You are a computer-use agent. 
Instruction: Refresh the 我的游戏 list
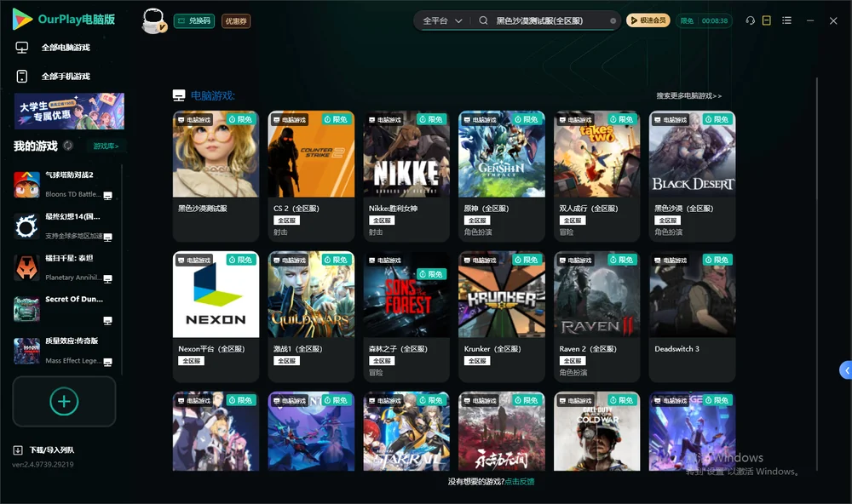pos(68,146)
